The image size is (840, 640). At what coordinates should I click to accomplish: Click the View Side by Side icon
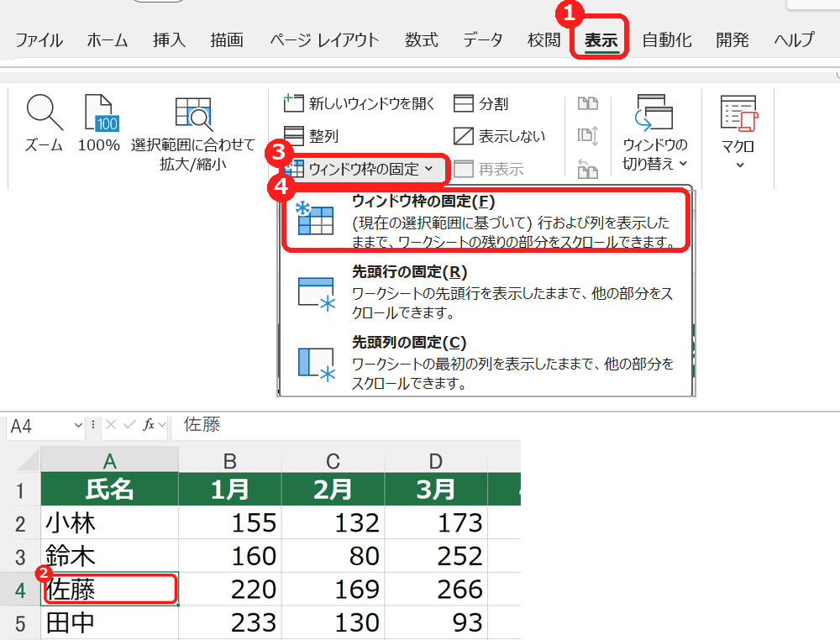pyautogui.click(x=588, y=102)
